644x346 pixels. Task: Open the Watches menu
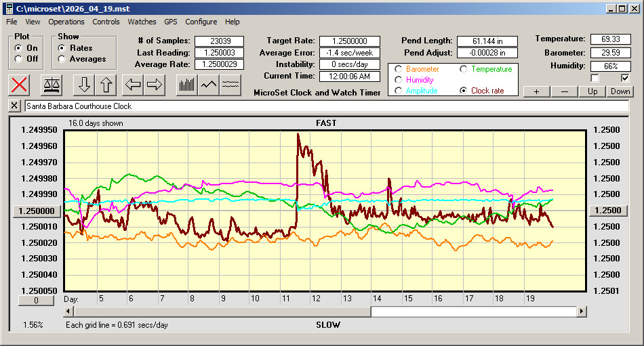pos(142,22)
